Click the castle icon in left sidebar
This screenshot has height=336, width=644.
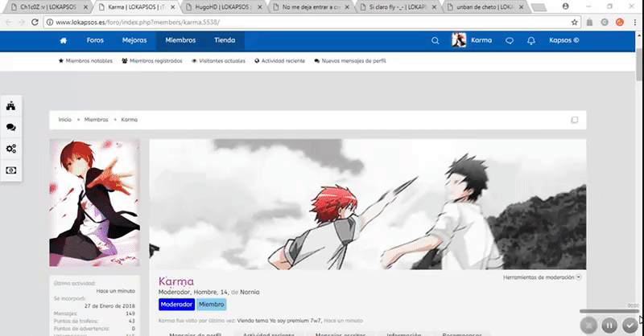(11, 106)
